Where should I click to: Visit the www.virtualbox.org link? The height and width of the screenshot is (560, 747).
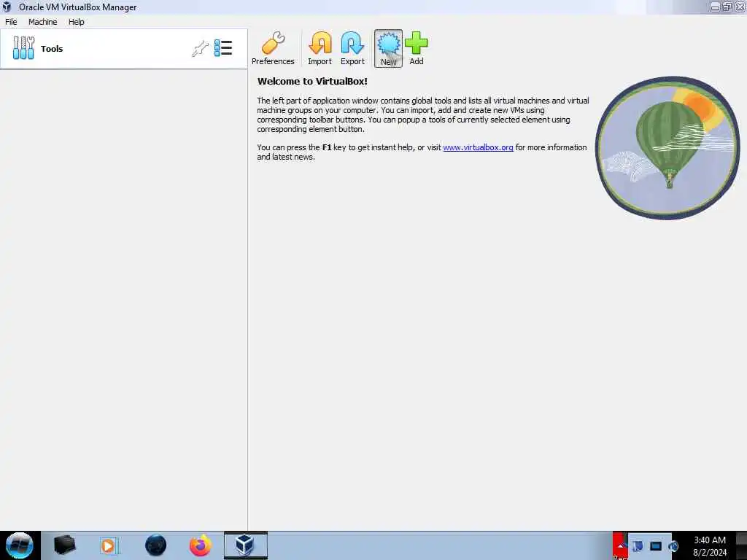[x=478, y=147]
